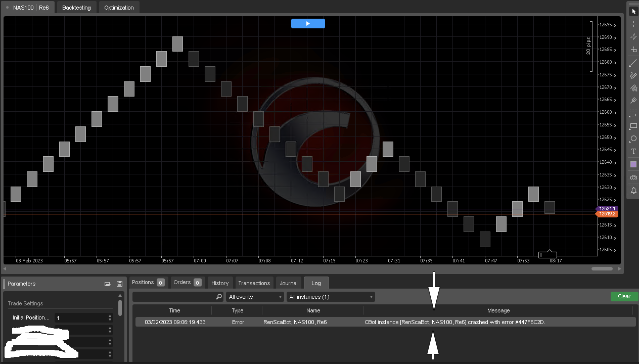
Task: Expand the All instances (1) dropdown
Action: point(331,297)
